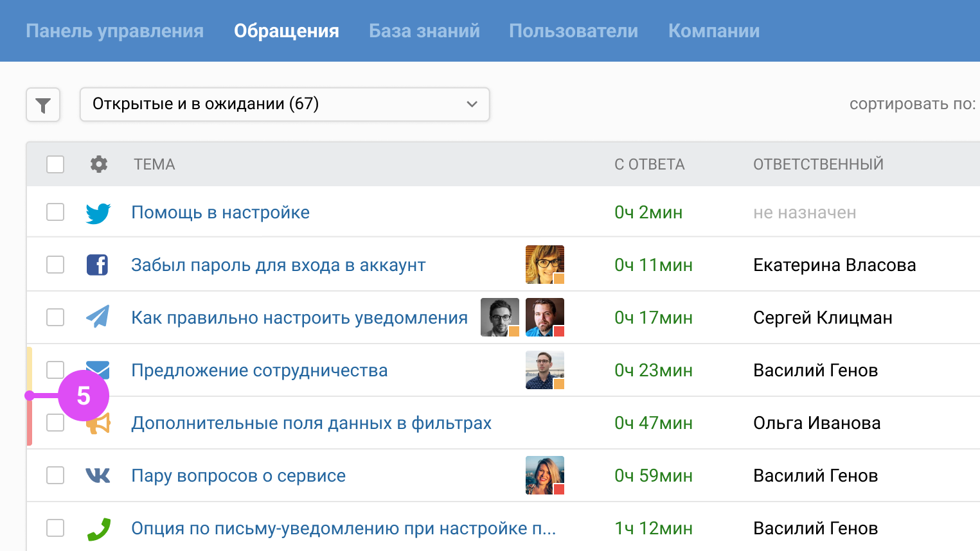Select the Twitter channel icon for Помощь в настройке
This screenshot has height=551, width=980.
98,212
